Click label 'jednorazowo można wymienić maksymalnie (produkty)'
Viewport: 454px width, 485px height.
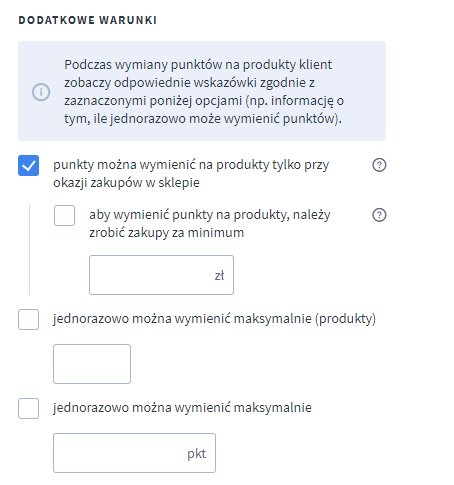pos(214,319)
